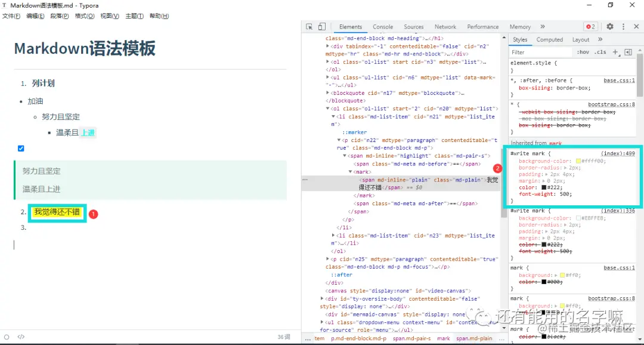Open the 段落(P) menu

pos(60,16)
